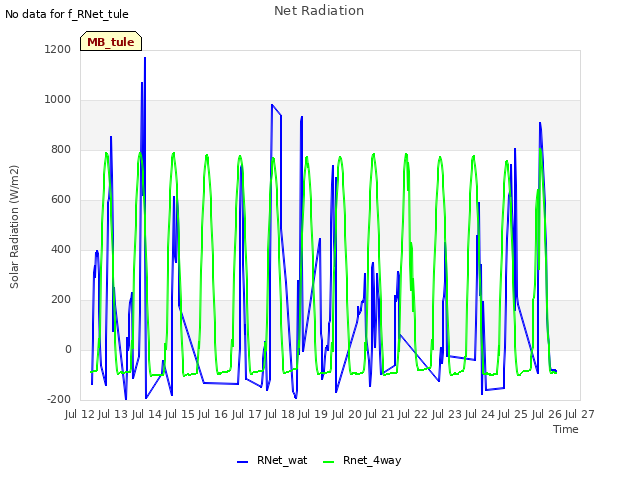
Task: Click the Jul 18 x-axis tick label
Action: pos(280,414)
